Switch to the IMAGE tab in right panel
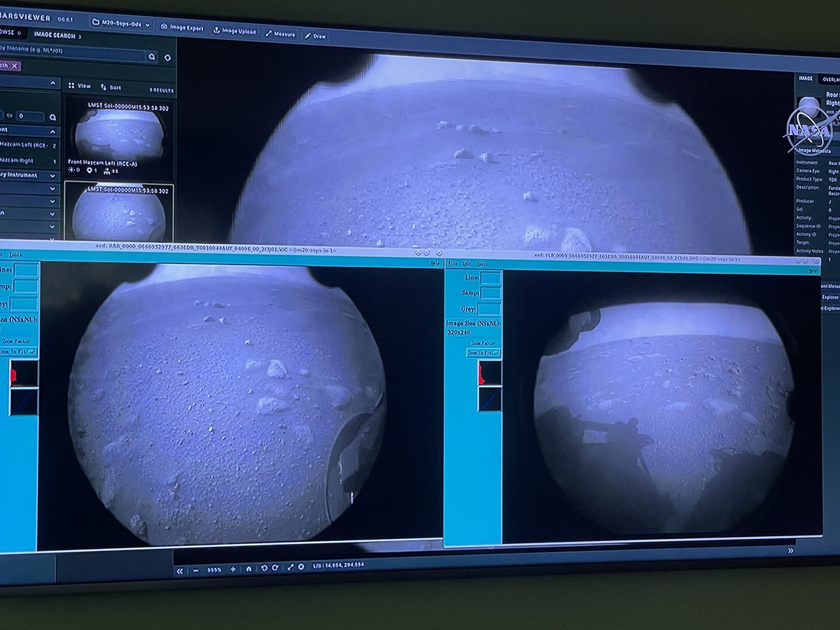840x630 pixels. coord(805,78)
